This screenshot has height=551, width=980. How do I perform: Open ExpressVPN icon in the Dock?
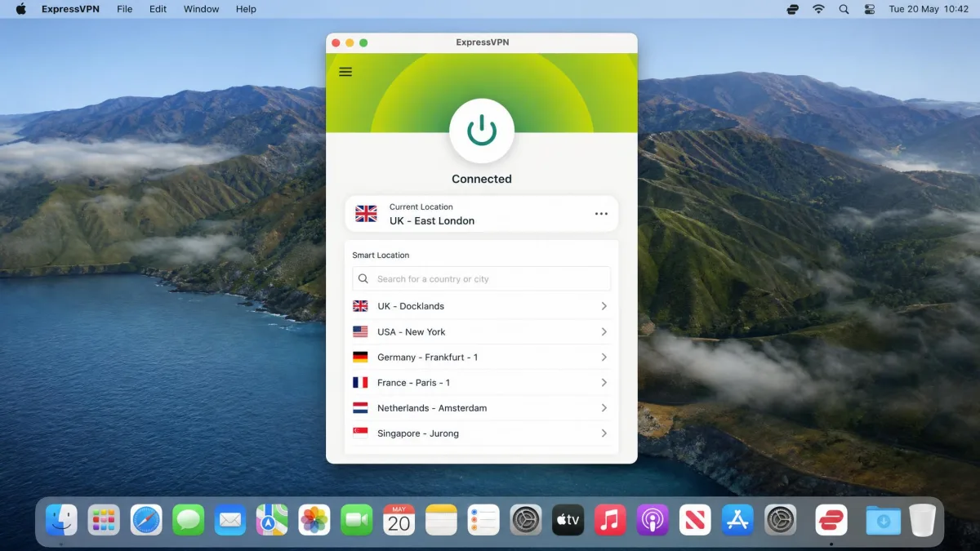[831, 520]
